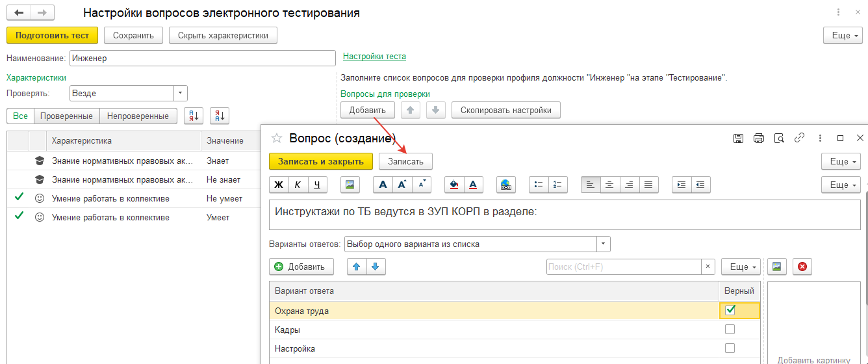Add a new question for checking
The image size is (868, 364).
point(368,110)
